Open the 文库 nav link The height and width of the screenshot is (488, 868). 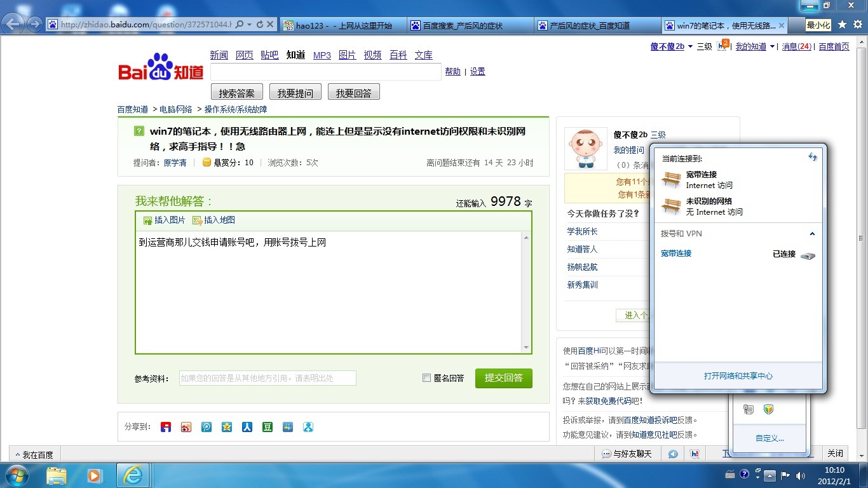coord(424,55)
